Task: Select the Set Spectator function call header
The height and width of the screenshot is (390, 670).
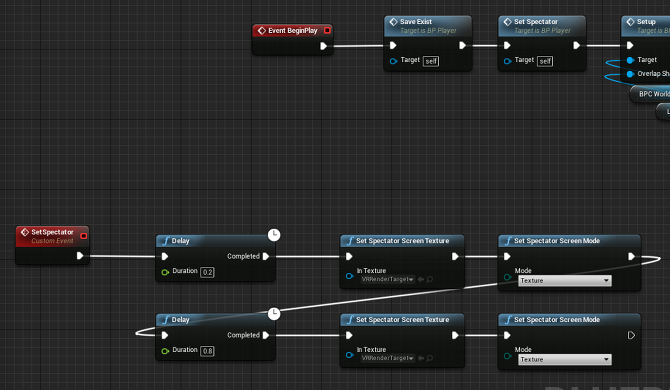Action: [542, 26]
